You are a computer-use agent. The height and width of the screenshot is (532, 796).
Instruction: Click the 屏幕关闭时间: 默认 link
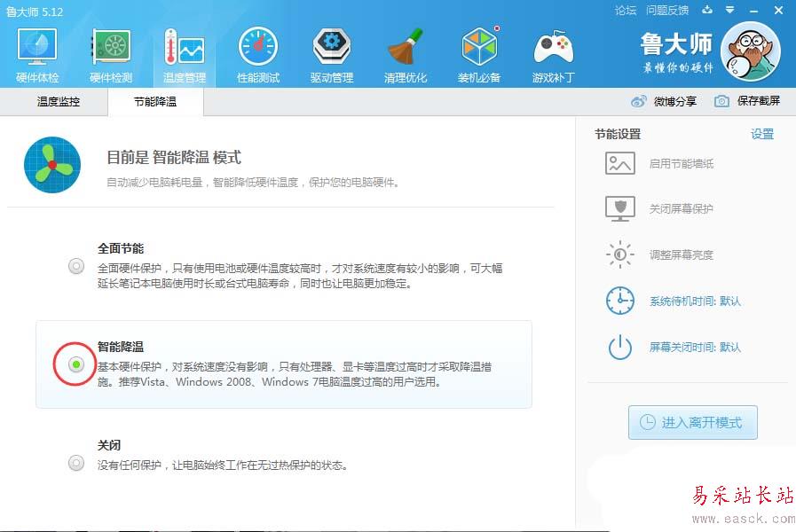coord(695,347)
